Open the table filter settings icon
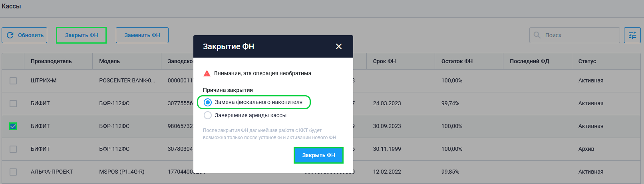The width and height of the screenshot is (644, 184). (x=632, y=35)
